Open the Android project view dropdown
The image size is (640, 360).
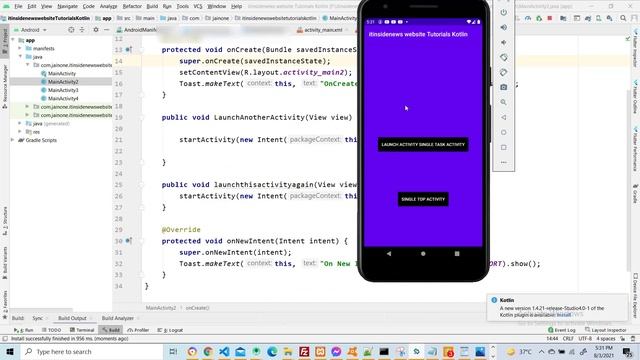tap(31, 30)
